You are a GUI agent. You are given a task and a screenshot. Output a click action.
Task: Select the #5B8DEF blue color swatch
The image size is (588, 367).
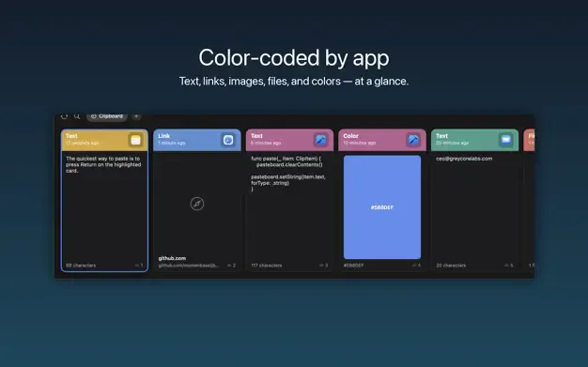click(x=382, y=207)
